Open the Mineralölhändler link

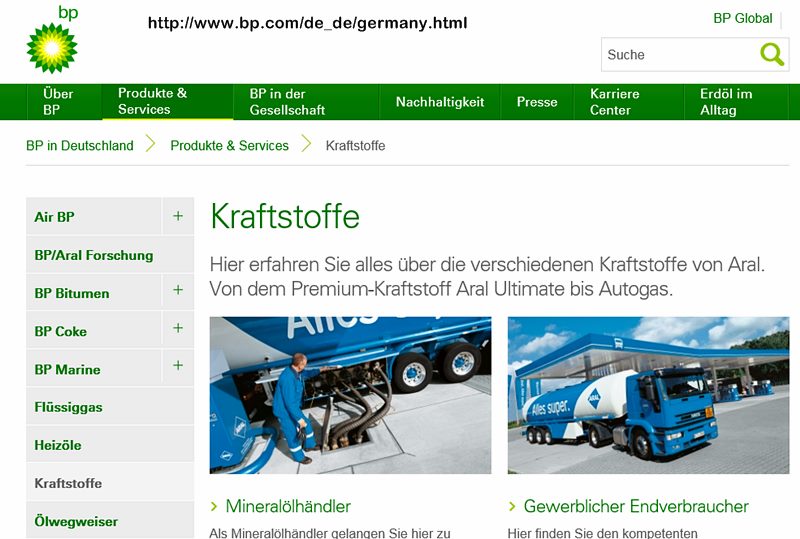tap(288, 507)
